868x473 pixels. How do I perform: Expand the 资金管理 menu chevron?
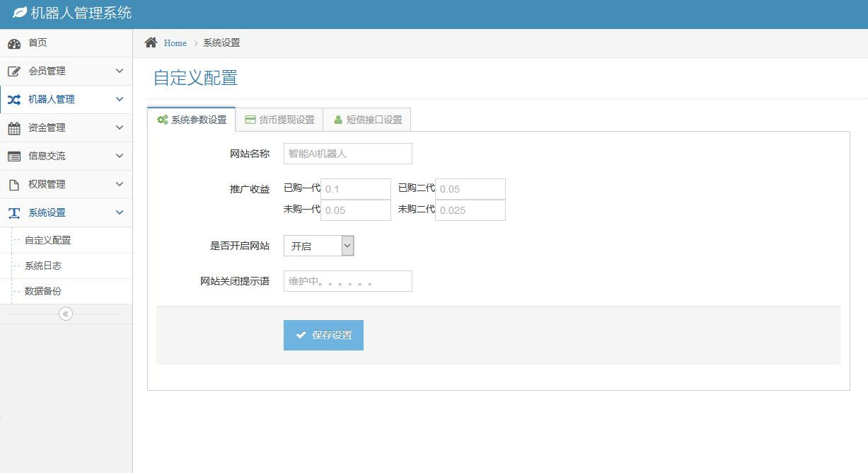(x=120, y=127)
